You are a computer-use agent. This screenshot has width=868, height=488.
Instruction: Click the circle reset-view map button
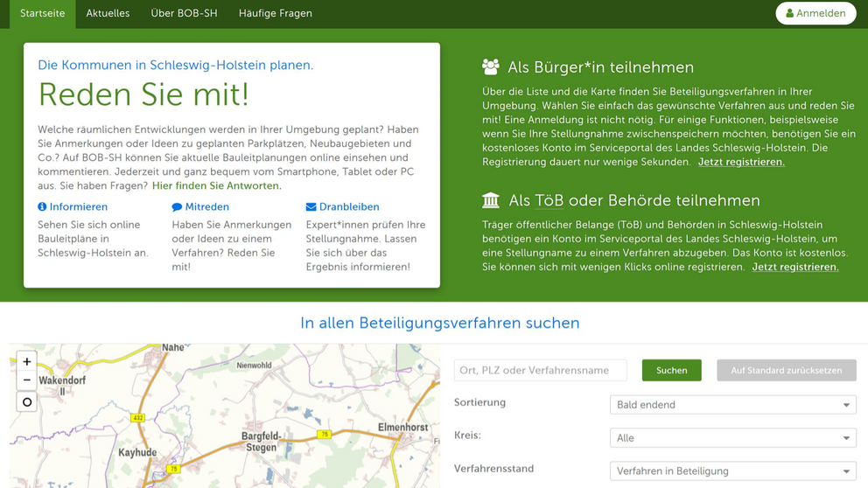coord(26,402)
